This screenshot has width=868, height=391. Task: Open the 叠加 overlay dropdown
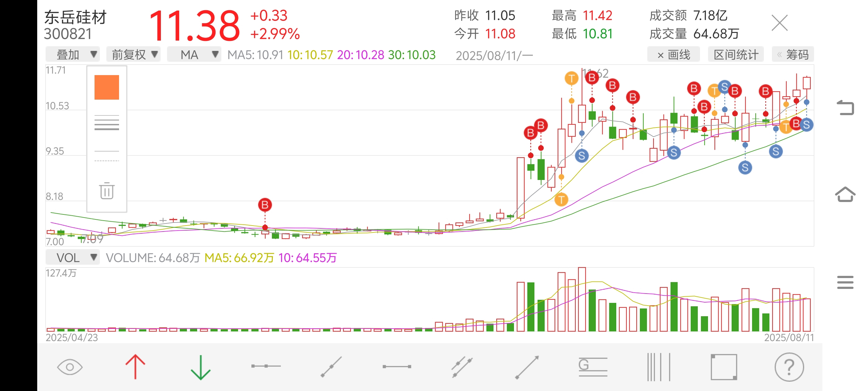pos(73,54)
